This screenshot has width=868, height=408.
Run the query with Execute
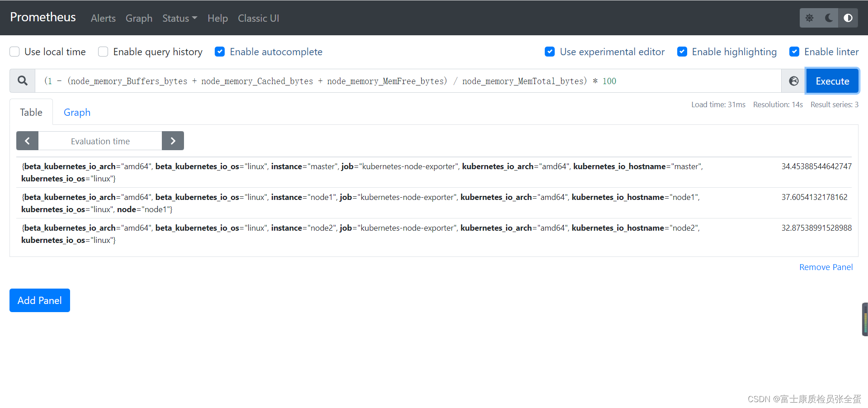[x=832, y=81]
